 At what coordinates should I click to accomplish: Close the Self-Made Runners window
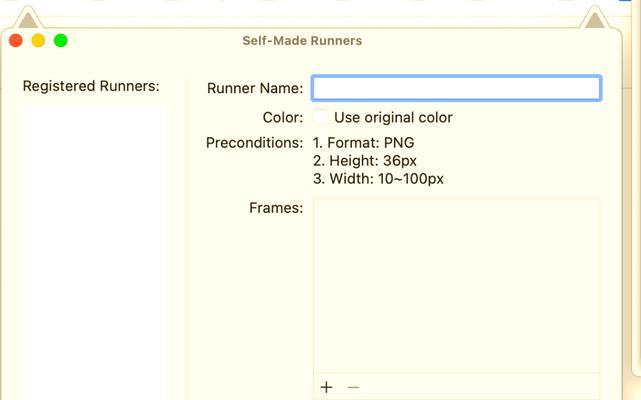[x=16, y=40]
